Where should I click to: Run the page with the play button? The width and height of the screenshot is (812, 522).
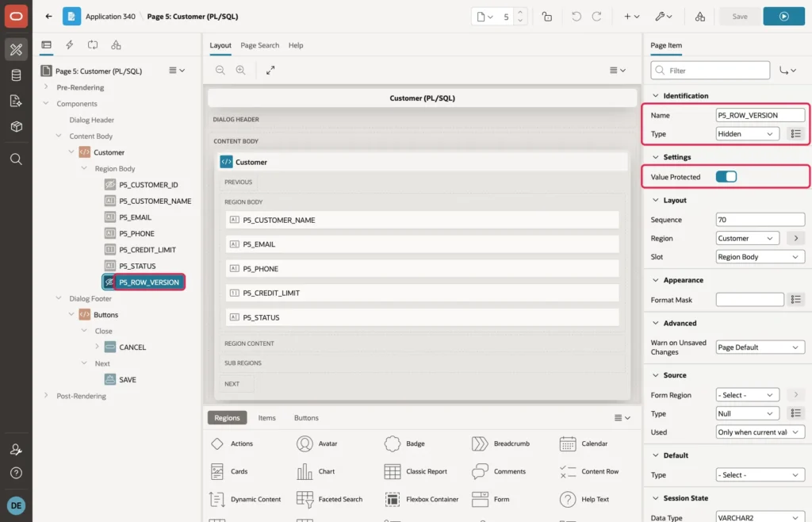(783, 17)
